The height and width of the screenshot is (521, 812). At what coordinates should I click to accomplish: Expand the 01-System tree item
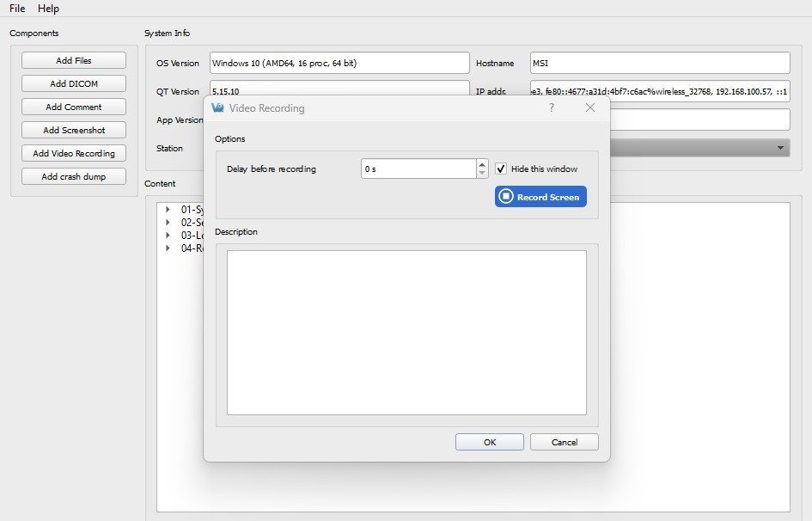(x=168, y=209)
